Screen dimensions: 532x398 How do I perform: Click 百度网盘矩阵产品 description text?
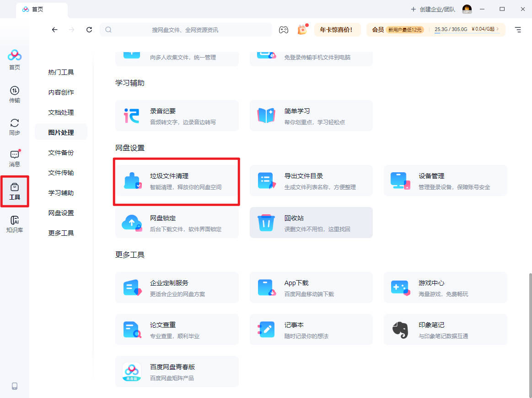click(x=172, y=378)
